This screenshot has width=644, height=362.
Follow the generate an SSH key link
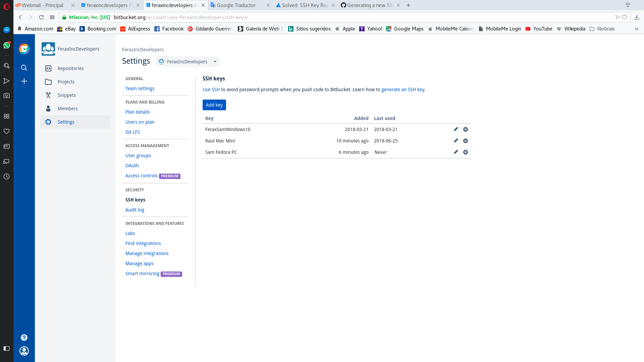click(402, 89)
